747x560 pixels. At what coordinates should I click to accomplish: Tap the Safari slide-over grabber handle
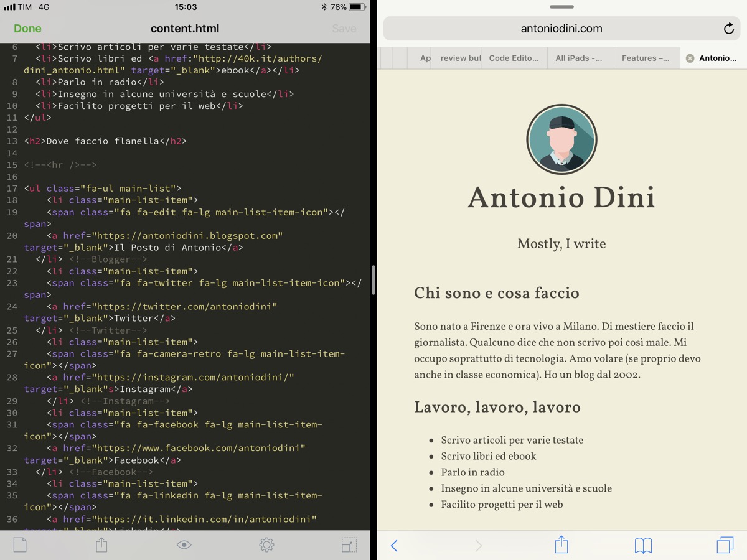point(561,7)
